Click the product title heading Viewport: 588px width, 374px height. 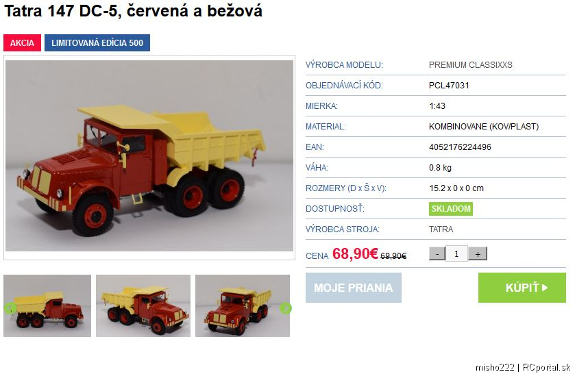[133, 10]
